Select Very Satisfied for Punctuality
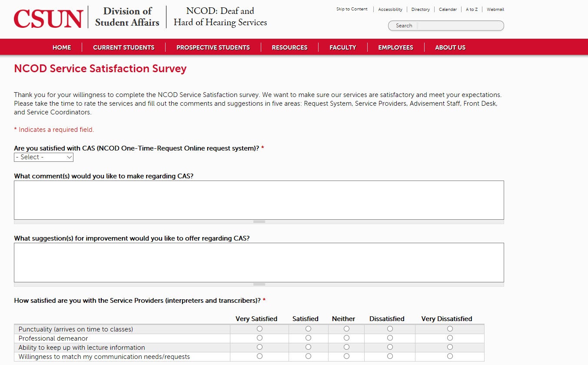 point(259,329)
